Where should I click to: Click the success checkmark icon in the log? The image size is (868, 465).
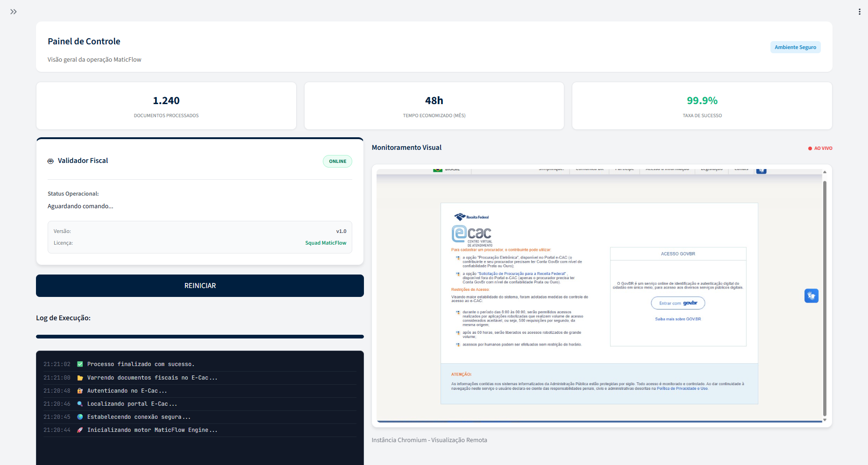coord(80,364)
